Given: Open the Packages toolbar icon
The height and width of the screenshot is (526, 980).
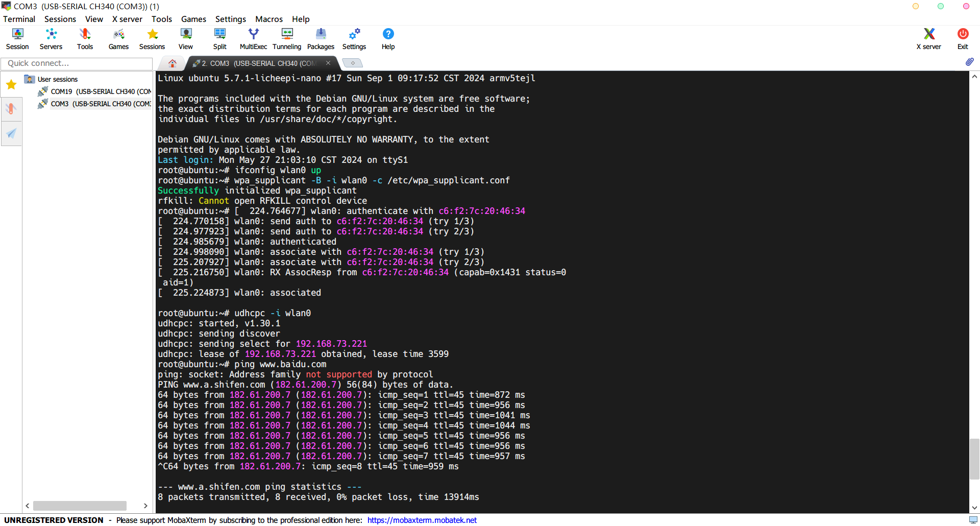Looking at the screenshot, I should coord(321,39).
